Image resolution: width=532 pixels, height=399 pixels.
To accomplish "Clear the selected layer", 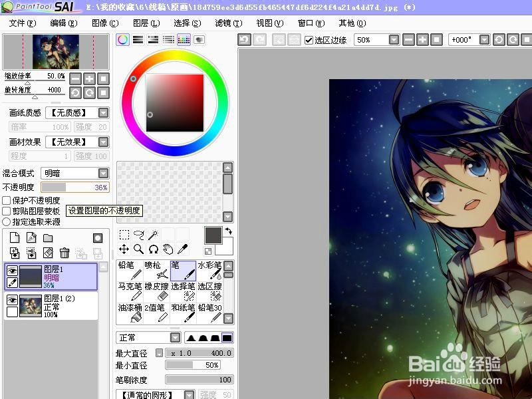I will (48, 253).
